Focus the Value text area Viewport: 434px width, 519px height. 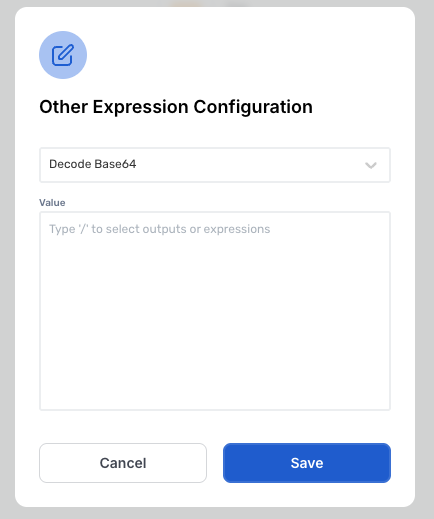[x=215, y=311]
